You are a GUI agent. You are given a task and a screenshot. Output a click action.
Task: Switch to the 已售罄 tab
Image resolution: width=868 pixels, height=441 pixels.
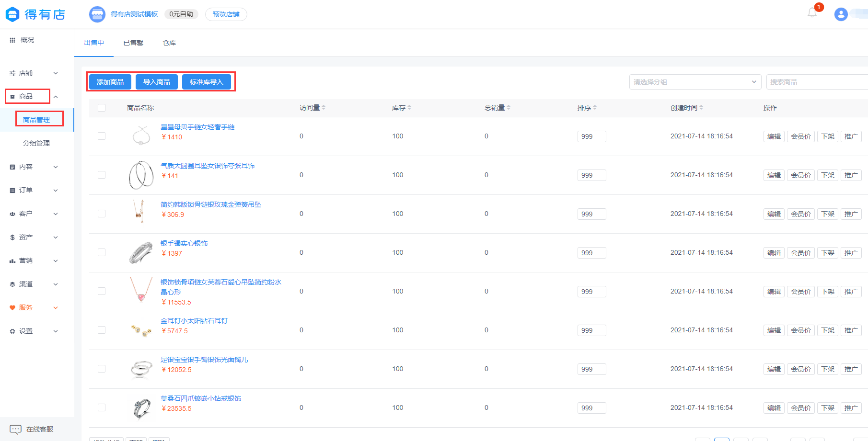coord(133,43)
